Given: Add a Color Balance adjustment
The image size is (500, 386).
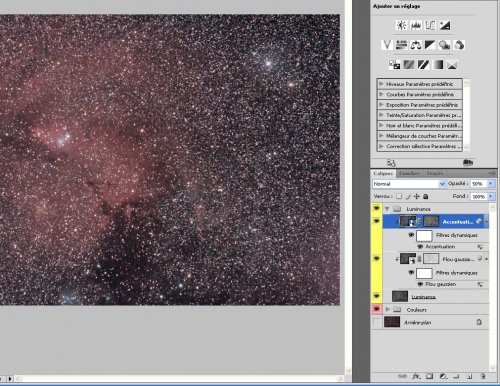Looking at the screenshot, I should point(416,45).
